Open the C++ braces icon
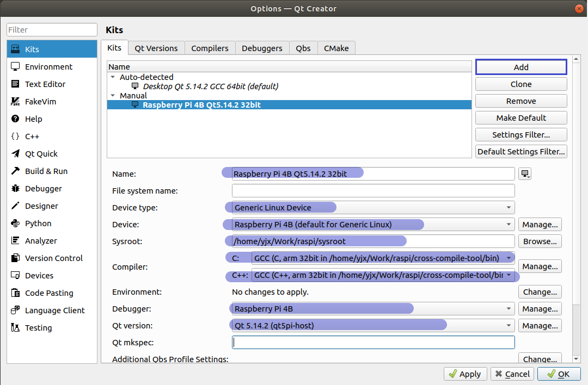The width and height of the screenshot is (588, 385). (x=15, y=136)
